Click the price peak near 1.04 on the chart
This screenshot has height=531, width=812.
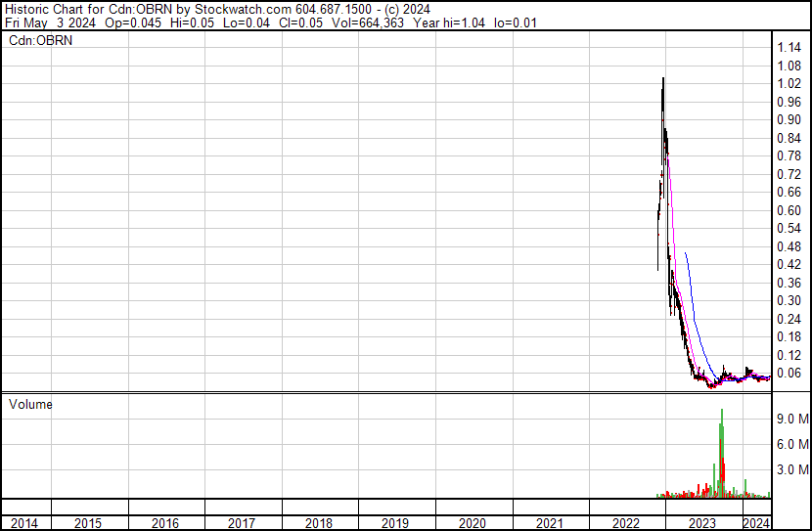click(x=663, y=79)
